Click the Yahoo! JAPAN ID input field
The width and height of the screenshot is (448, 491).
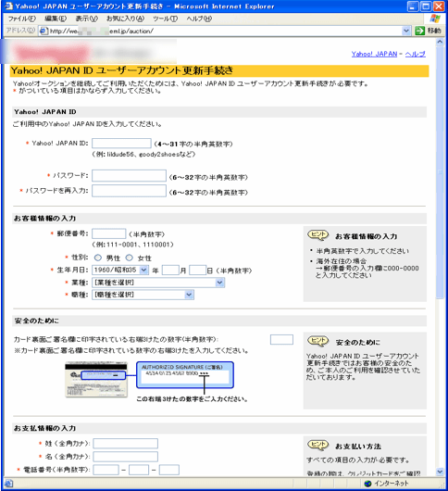click(121, 143)
